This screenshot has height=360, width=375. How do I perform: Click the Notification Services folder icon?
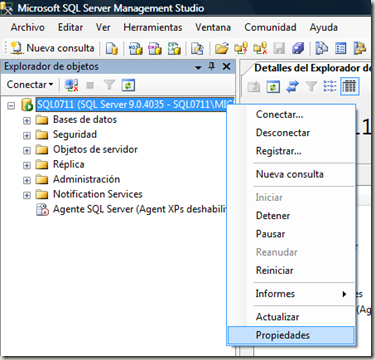coord(42,194)
